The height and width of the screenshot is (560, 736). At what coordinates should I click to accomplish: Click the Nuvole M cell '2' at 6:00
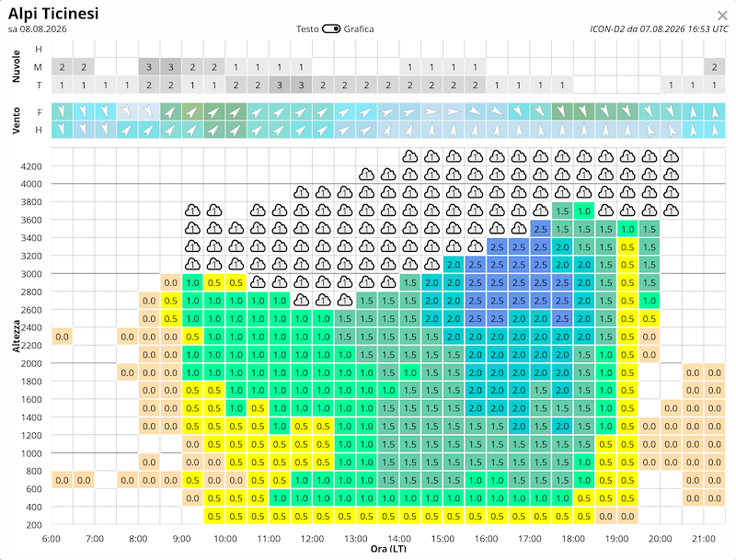(62, 67)
